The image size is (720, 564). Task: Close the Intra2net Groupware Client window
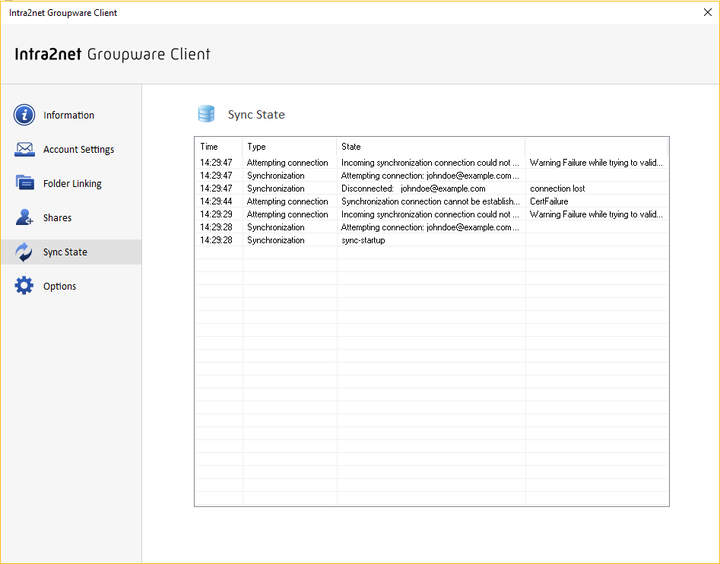coord(708,12)
